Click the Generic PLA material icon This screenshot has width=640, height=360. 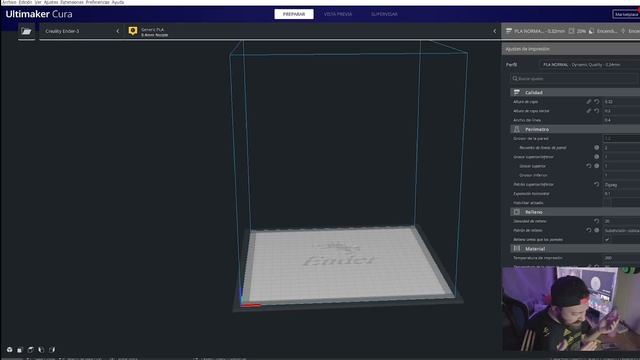tap(133, 31)
